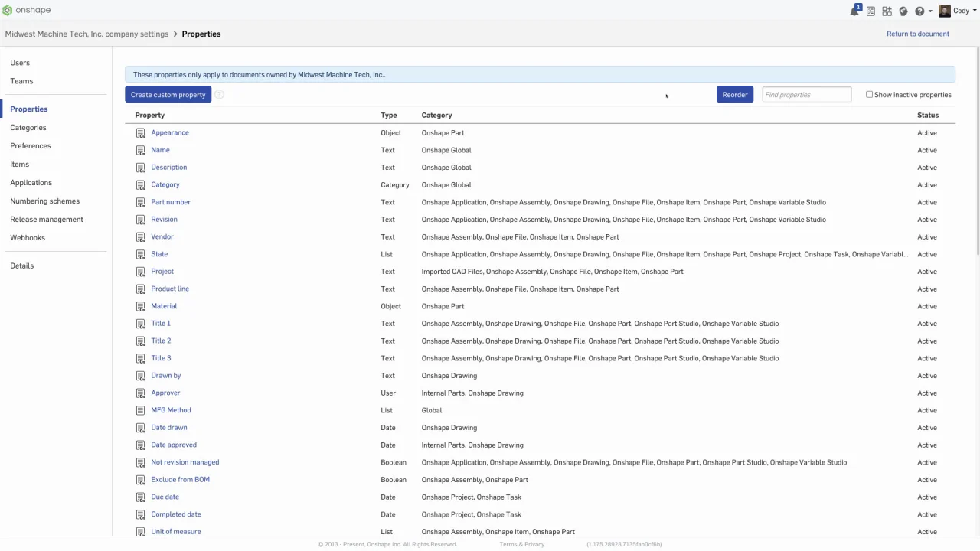Click the page's vertical scrollbar
The height and width of the screenshot is (551, 980).
pos(977,153)
